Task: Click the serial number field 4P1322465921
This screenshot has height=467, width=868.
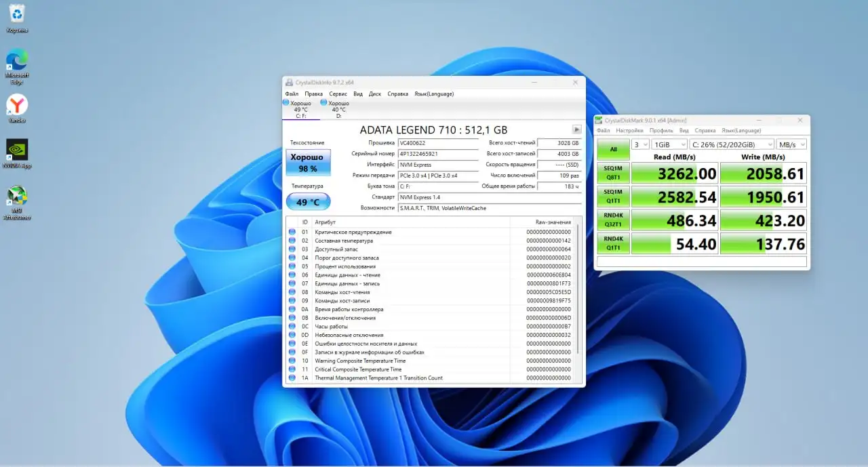Action: pyautogui.click(x=438, y=154)
